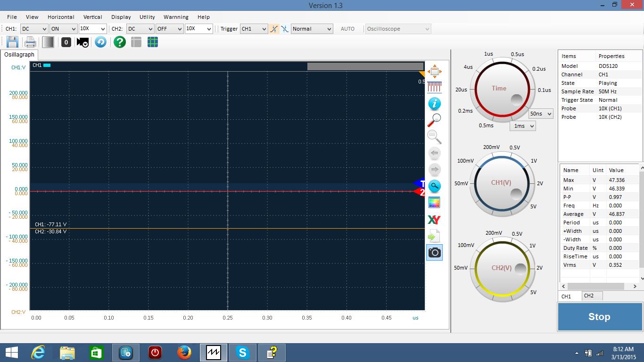Open XY mode from side toolbar

[x=434, y=220]
